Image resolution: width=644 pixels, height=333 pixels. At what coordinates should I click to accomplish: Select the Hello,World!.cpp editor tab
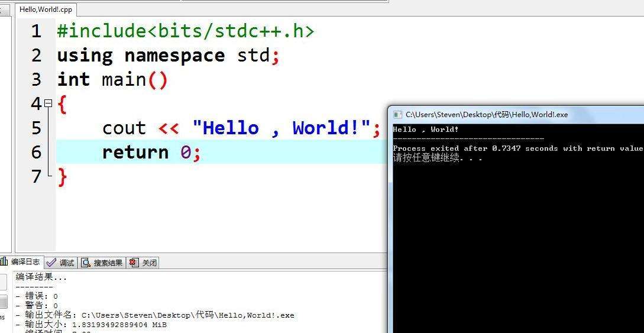pos(46,9)
